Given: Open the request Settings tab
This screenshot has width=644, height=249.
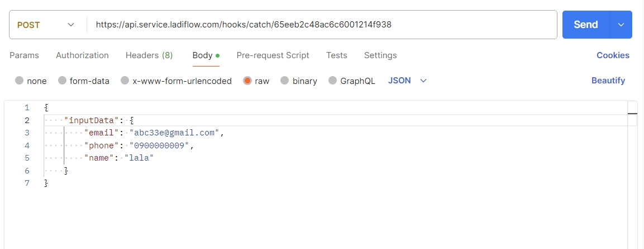Looking at the screenshot, I should tap(380, 55).
